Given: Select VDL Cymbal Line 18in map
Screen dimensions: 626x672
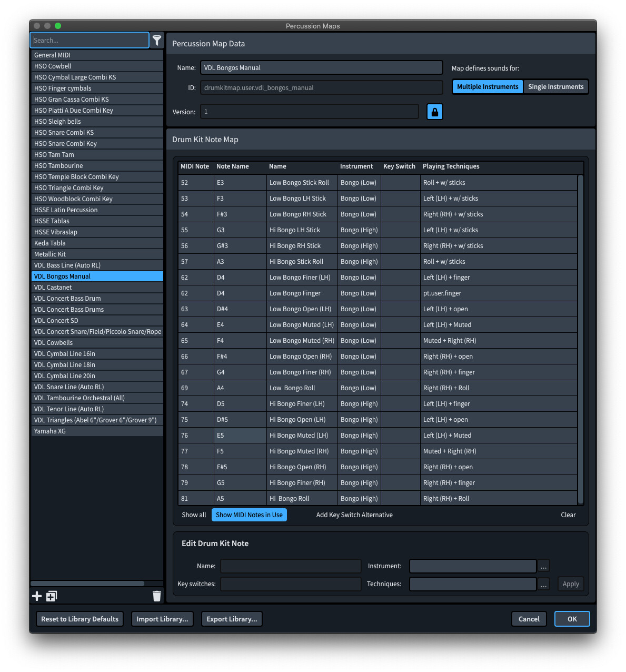Looking at the screenshot, I should tap(97, 364).
